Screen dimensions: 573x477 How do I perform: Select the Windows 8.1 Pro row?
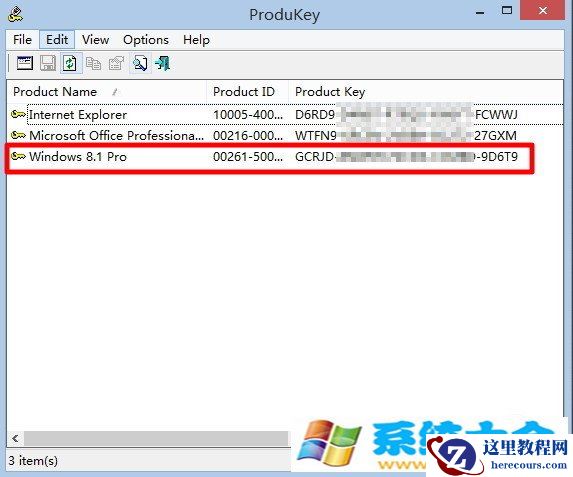point(285,156)
